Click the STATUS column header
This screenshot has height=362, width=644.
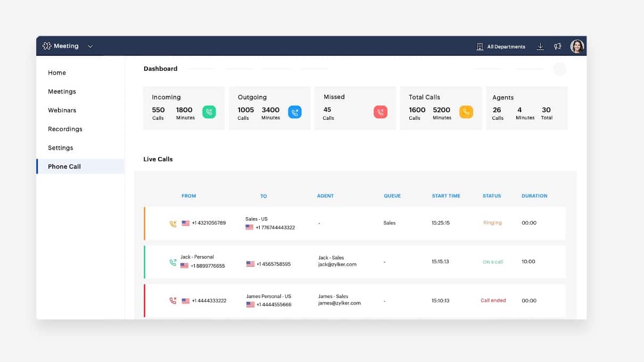[492, 196]
